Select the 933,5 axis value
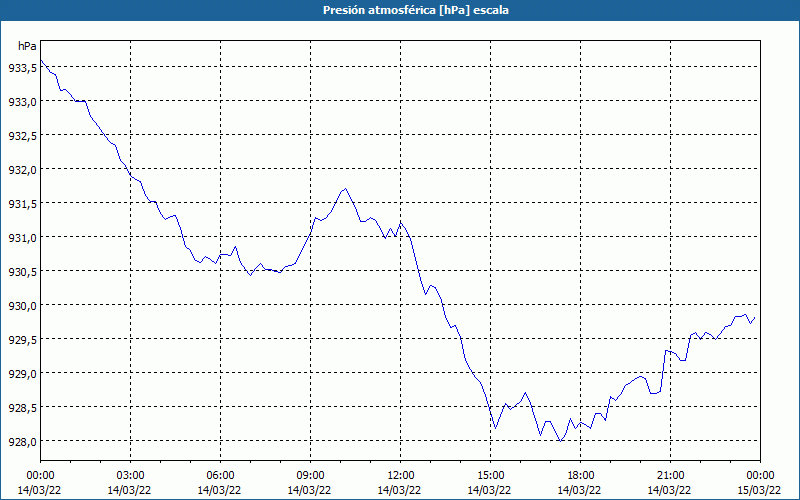This screenshot has width=800, height=500. pos(22,68)
